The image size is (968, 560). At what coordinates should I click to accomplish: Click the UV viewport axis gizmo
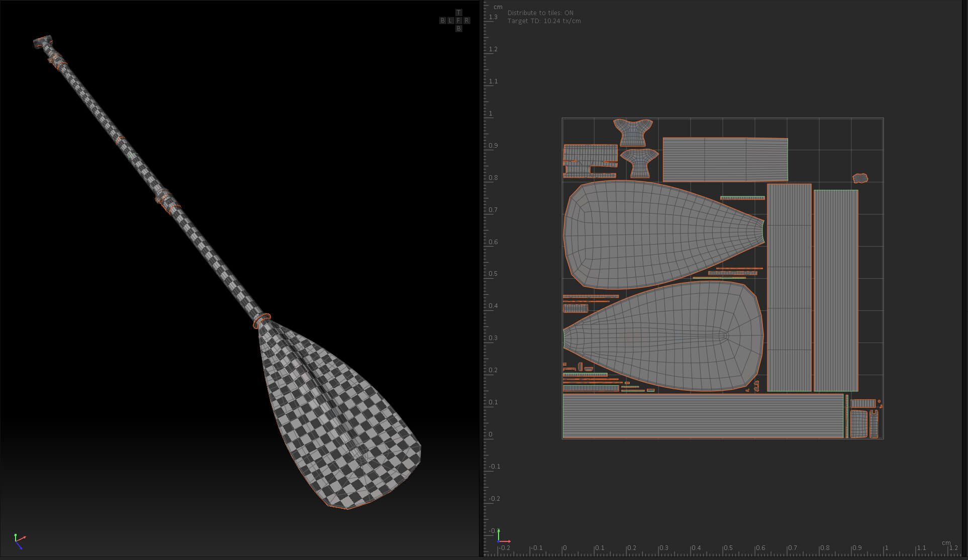pyautogui.click(x=503, y=536)
